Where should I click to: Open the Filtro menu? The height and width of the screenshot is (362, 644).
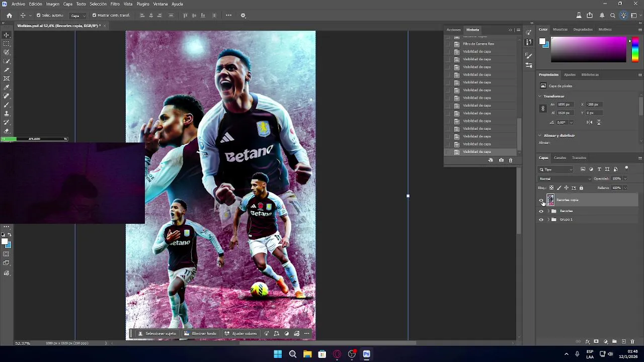point(115,4)
